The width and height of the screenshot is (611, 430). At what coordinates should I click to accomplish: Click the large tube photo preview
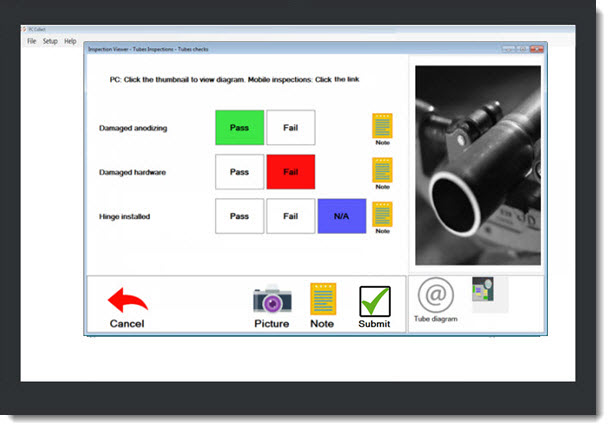point(476,165)
